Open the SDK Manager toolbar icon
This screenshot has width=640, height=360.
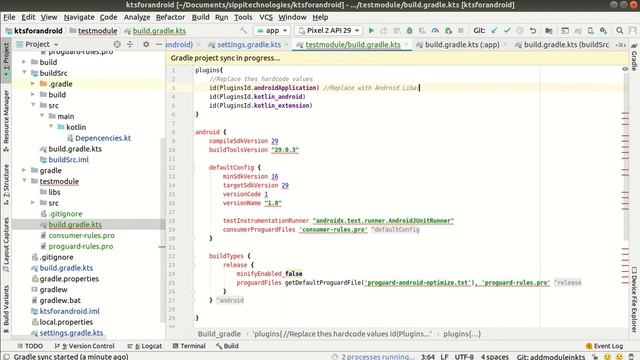pyautogui.click(x=603, y=31)
